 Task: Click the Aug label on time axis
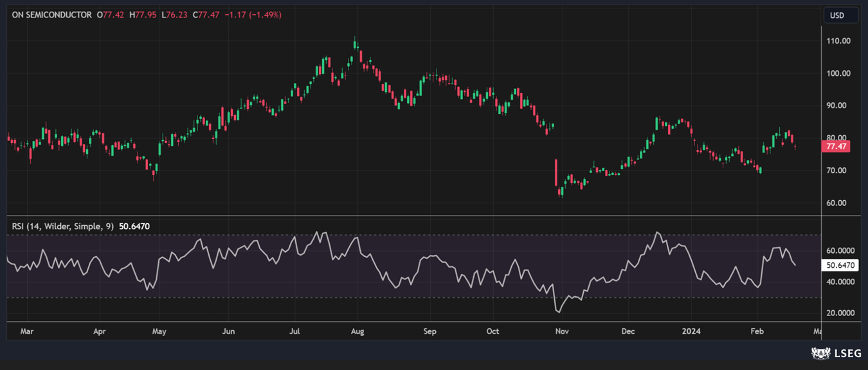pos(357,332)
